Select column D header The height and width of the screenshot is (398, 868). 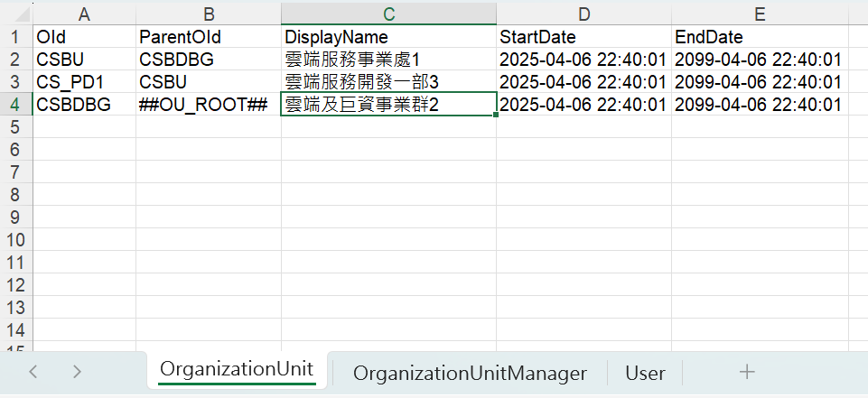[583, 14]
